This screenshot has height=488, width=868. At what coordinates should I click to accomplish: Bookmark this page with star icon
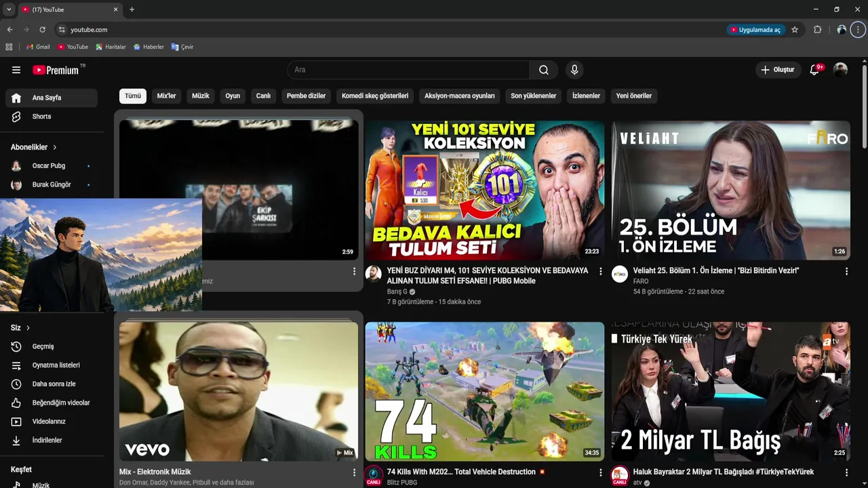pyautogui.click(x=795, y=30)
